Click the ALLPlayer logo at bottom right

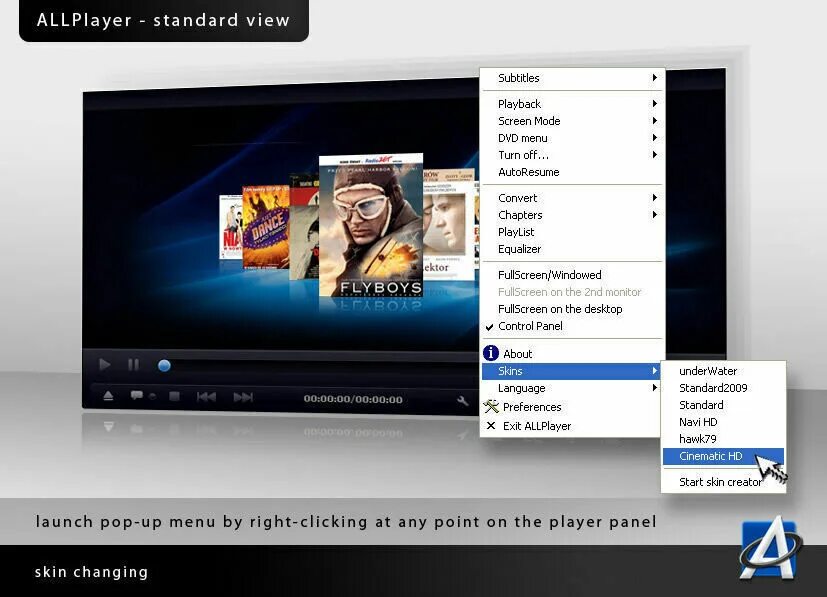(770, 550)
